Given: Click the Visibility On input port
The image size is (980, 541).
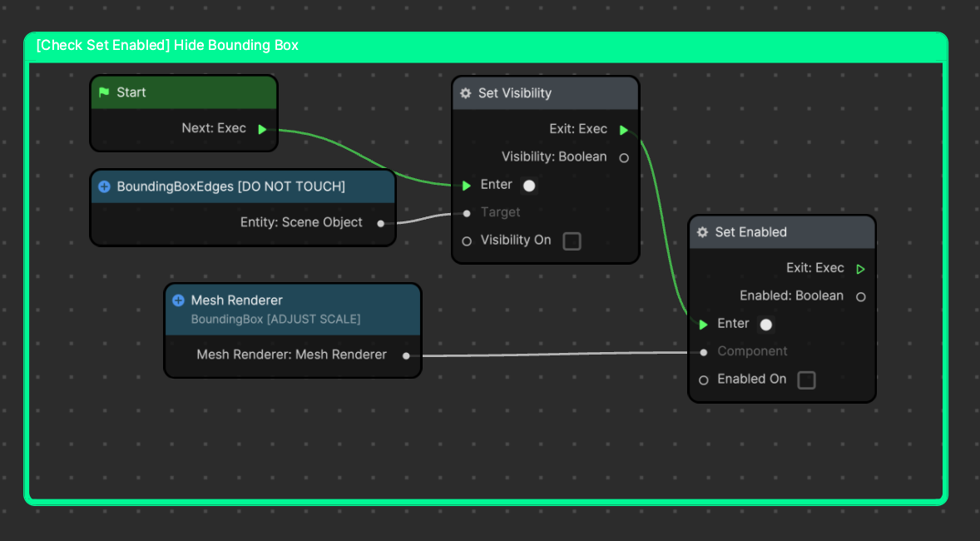Looking at the screenshot, I should (467, 241).
